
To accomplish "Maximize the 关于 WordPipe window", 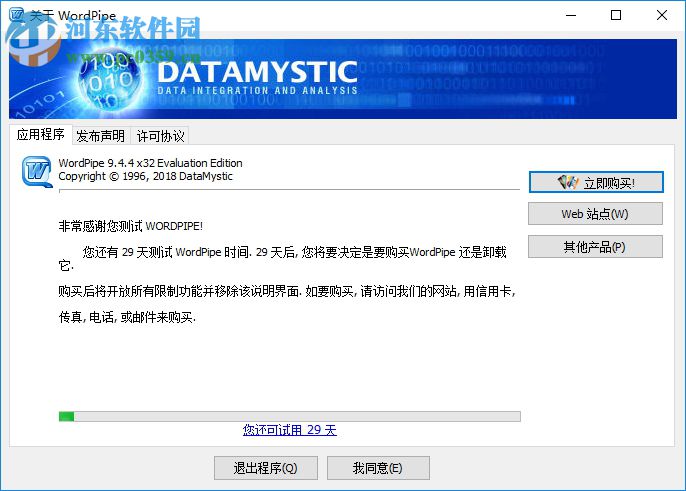I will click(x=616, y=15).
